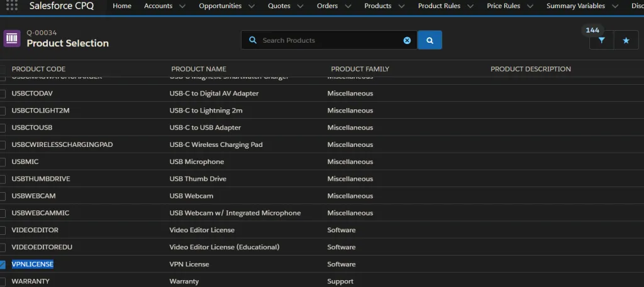The width and height of the screenshot is (644, 287).
Task: Expand the Orders tab dropdown chevron
Action: 348,6
